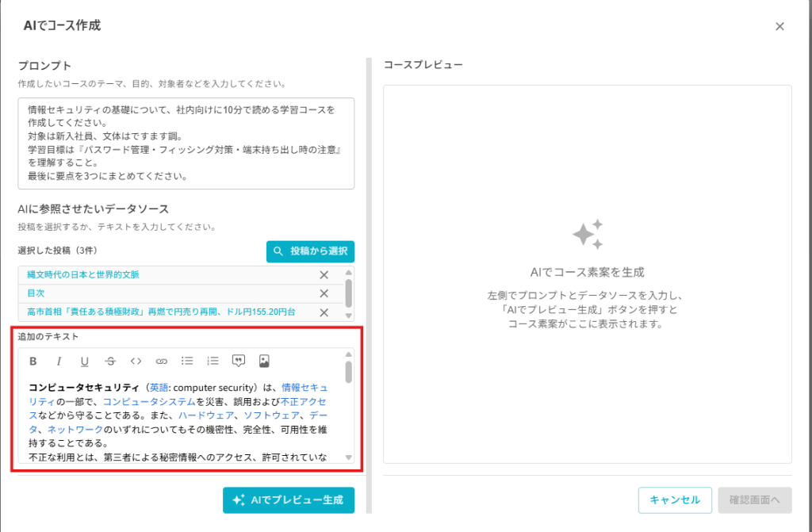Enable underline formatting in editor toolbar

84,362
